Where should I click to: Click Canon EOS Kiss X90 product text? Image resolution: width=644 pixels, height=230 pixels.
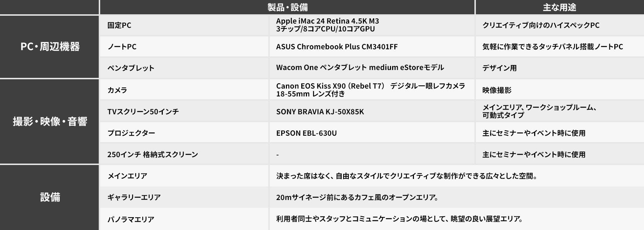(371, 90)
